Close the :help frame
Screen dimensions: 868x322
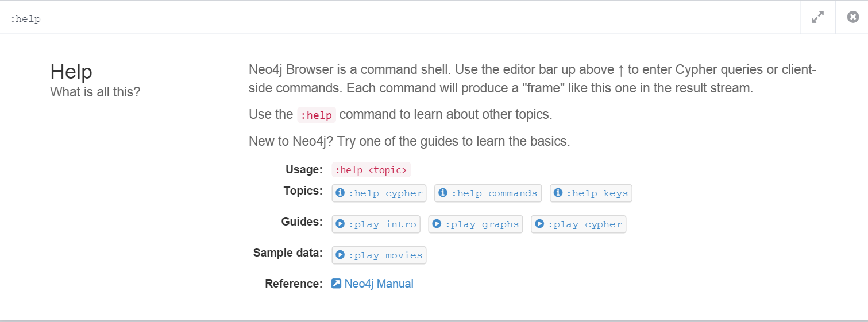click(x=852, y=18)
